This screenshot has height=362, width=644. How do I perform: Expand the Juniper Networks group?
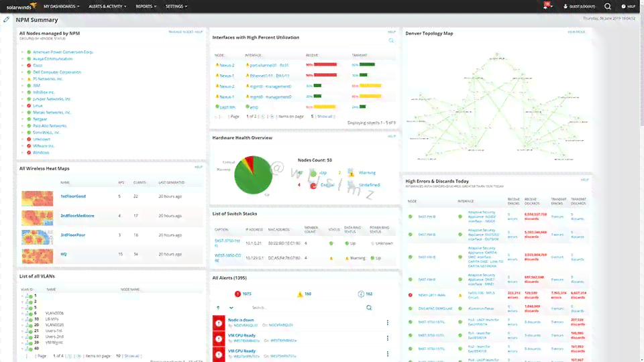(x=23, y=99)
